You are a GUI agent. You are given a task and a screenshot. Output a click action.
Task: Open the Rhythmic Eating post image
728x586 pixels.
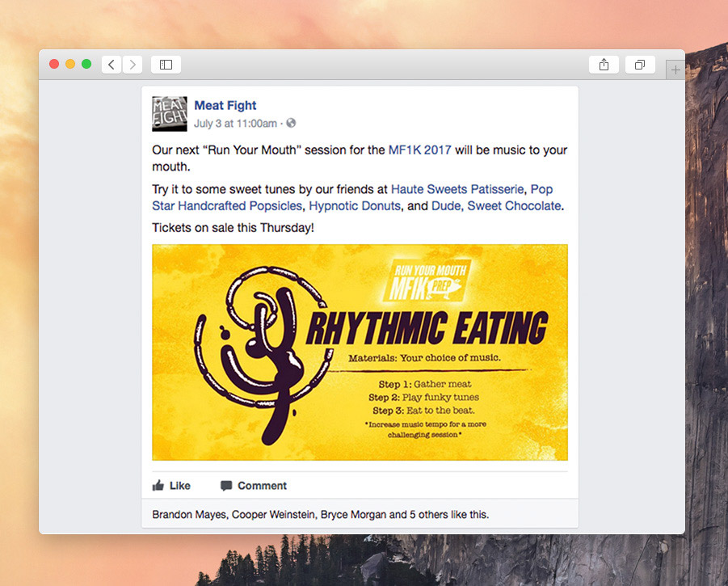point(360,352)
